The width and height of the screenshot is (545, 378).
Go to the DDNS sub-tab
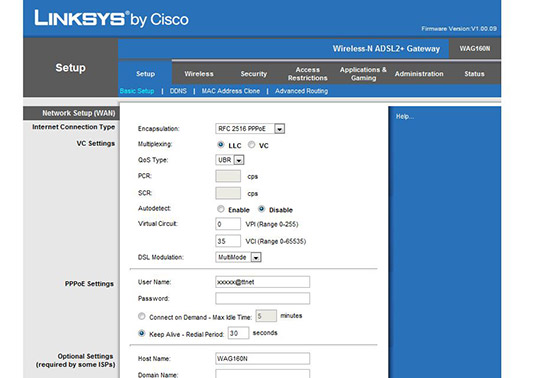click(178, 91)
